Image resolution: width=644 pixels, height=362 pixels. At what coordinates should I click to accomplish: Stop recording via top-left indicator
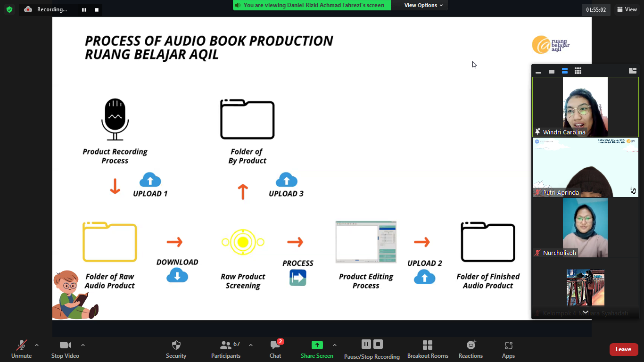tap(97, 9)
